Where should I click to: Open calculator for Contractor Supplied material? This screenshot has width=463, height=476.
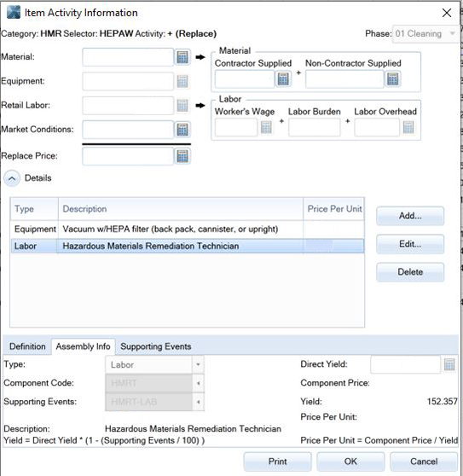point(283,79)
